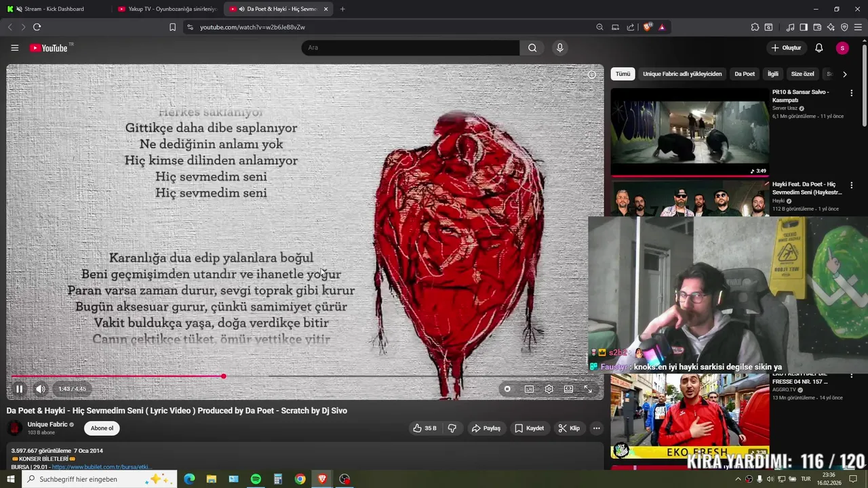868x488 pixels.
Task: Select the Size özel filter chip
Action: click(802, 74)
